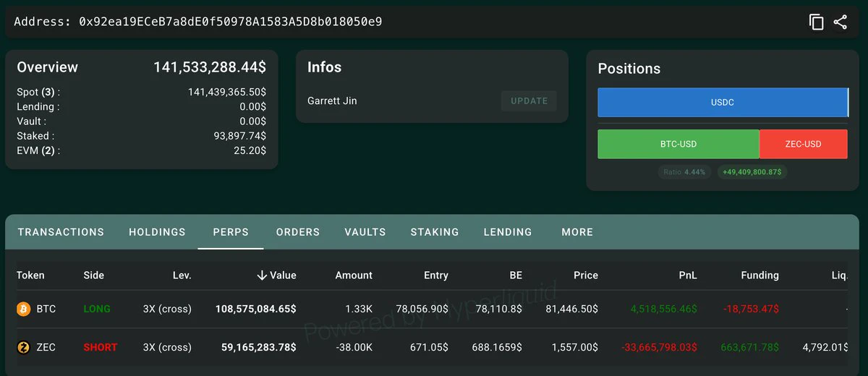Viewport: 868px width, 376px height.
Task: Click the ZEC token coin icon
Action: point(24,348)
